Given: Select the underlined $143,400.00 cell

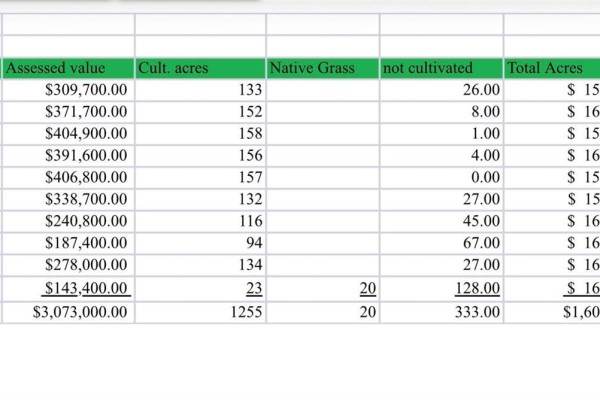Looking at the screenshot, I should point(68,289).
